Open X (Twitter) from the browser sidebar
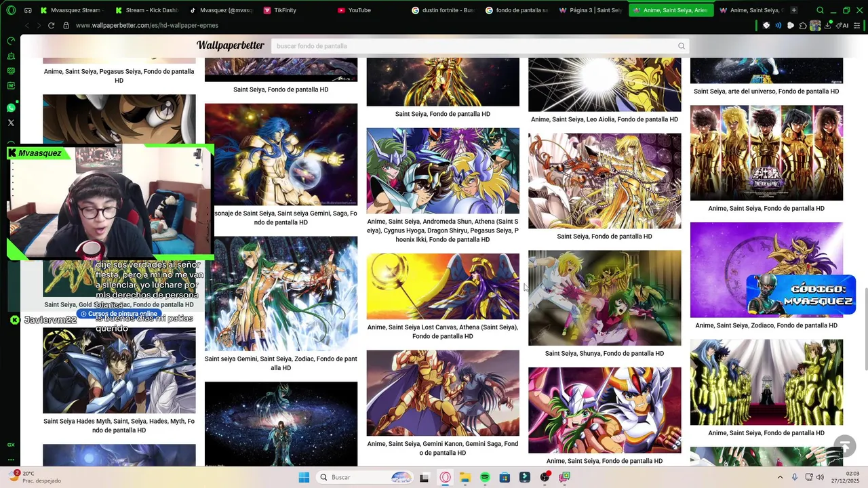 pos(11,123)
